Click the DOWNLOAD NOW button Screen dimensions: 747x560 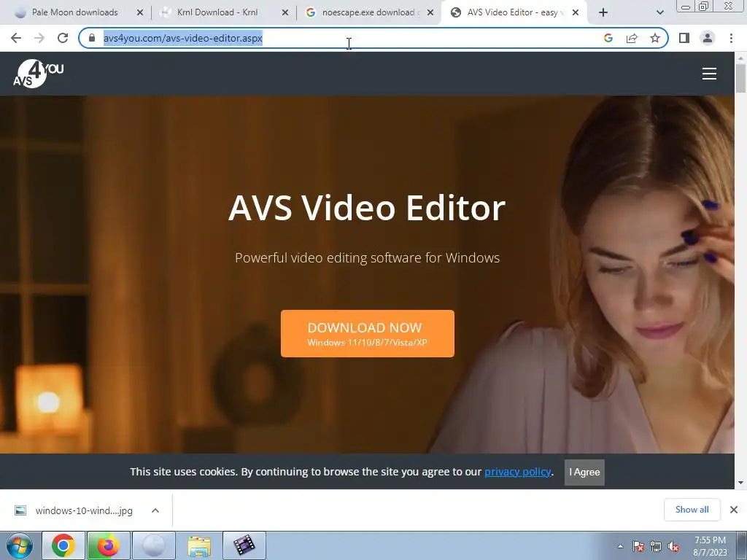click(368, 333)
